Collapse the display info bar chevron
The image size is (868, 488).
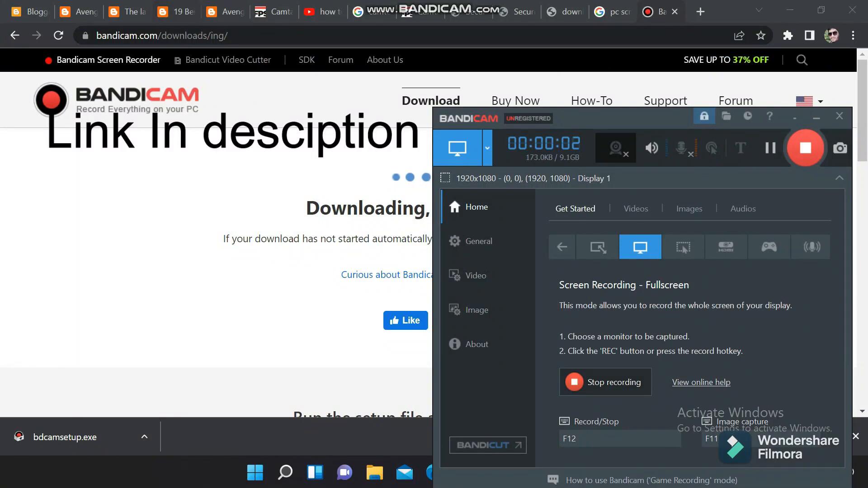[x=839, y=178]
